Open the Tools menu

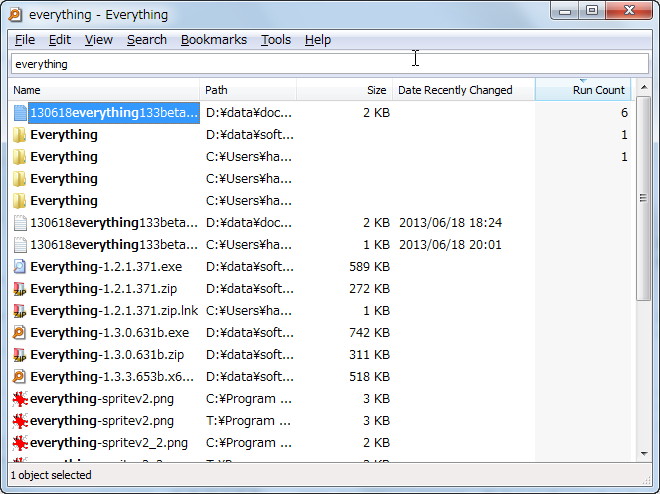coord(276,40)
